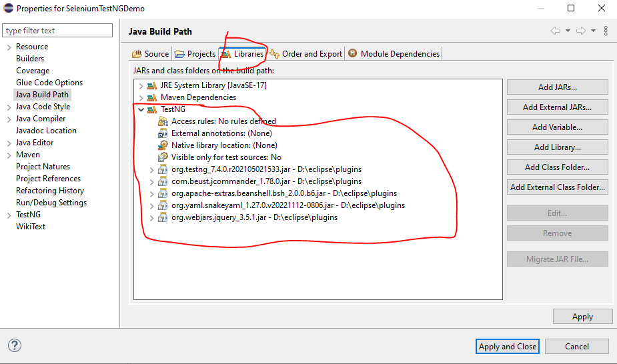617x364 pixels.
Task: Click the Add Library button
Action: click(x=557, y=147)
